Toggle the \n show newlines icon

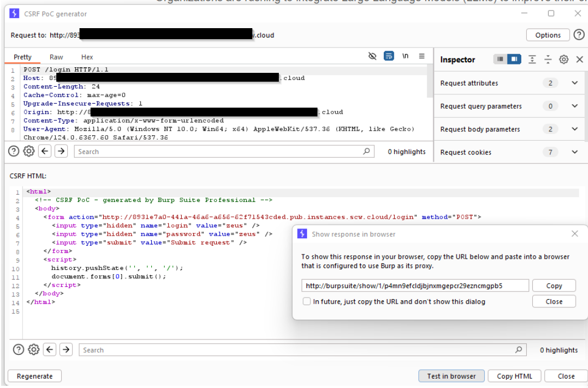coord(405,56)
